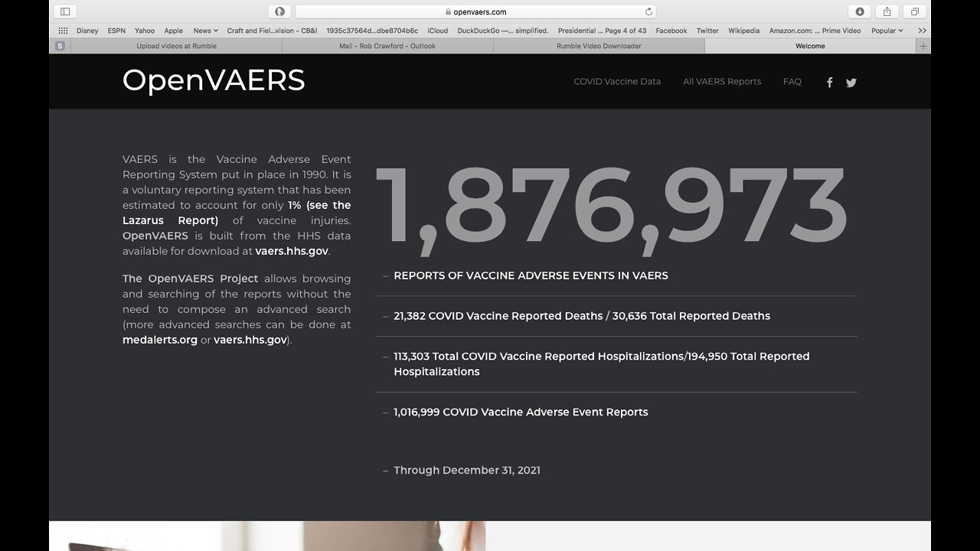Click the Share icon in Safari toolbar

tap(887, 11)
